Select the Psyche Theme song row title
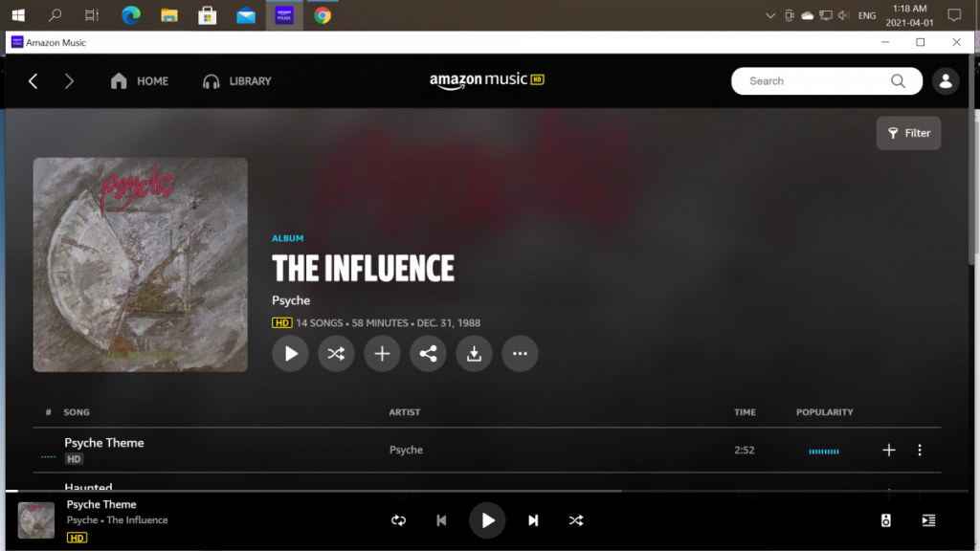 coord(103,443)
